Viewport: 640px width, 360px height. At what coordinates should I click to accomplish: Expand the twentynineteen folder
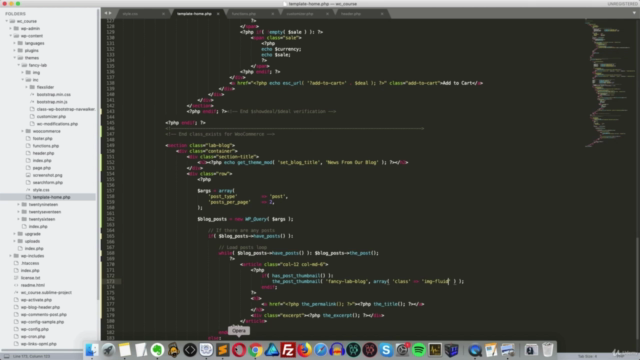[x=19, y=204]
